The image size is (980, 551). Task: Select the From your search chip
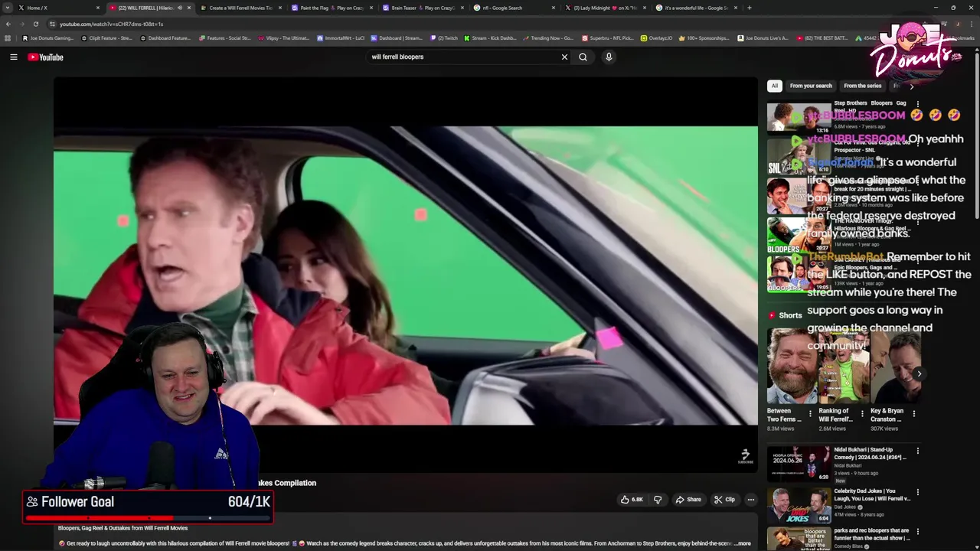pos(811,86)
